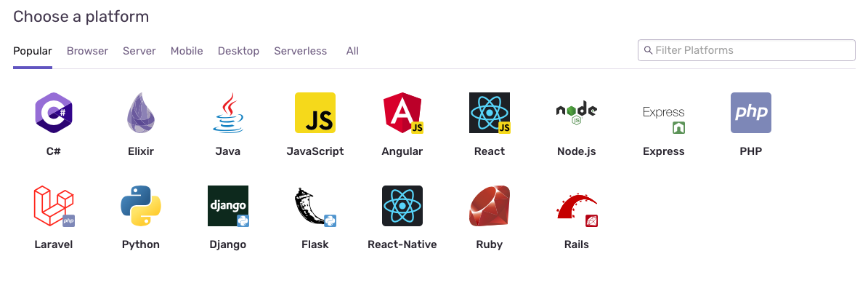Select the Flask platform icon

point(315,206)
